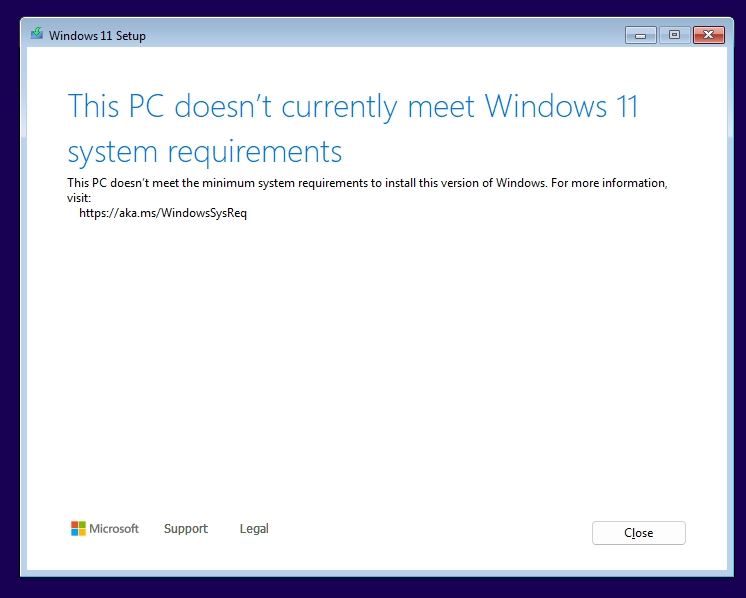Open the Support link

[186, 529]
